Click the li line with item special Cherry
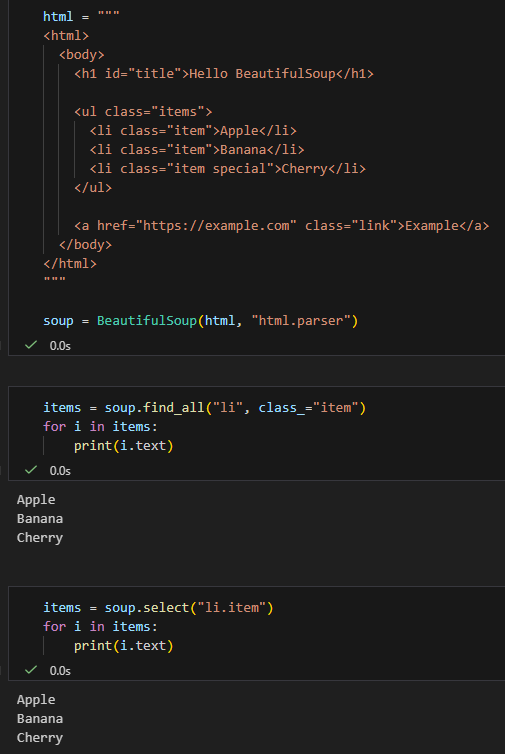Screen dimensions: 505x754 (227, 169)
